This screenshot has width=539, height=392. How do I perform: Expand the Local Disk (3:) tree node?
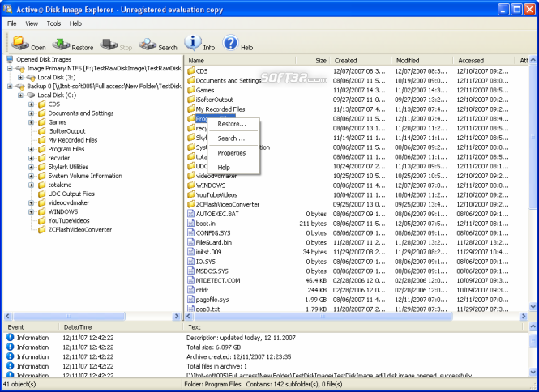coord(20,77)
